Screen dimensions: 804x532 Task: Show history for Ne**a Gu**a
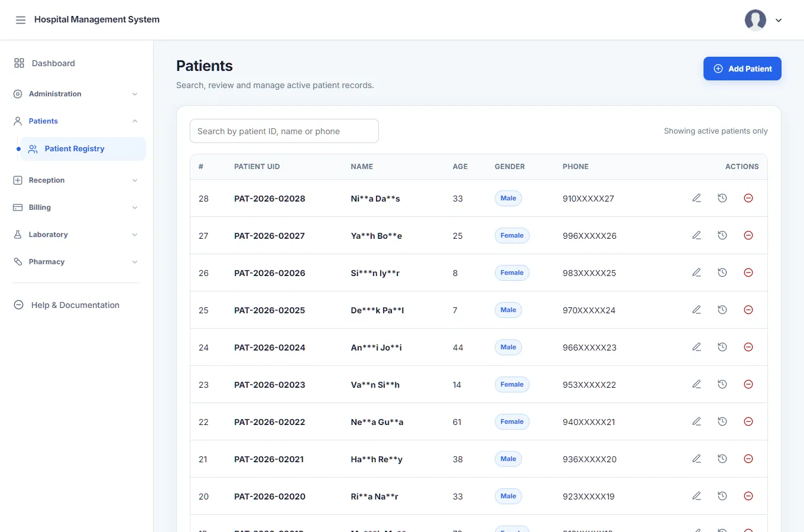(x=722, y=421)
